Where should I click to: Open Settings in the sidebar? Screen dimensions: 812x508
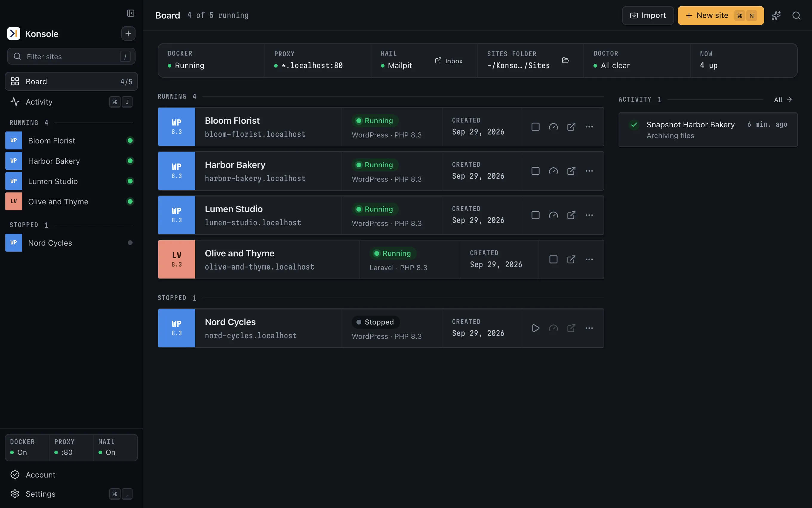[x=71, y=494]
